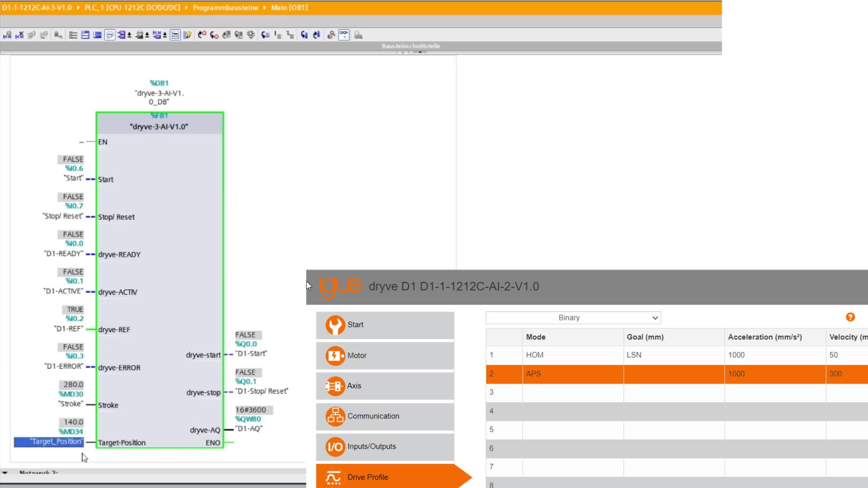Switch to the Axis page in dryve sidebar

(x=385, y=386)
